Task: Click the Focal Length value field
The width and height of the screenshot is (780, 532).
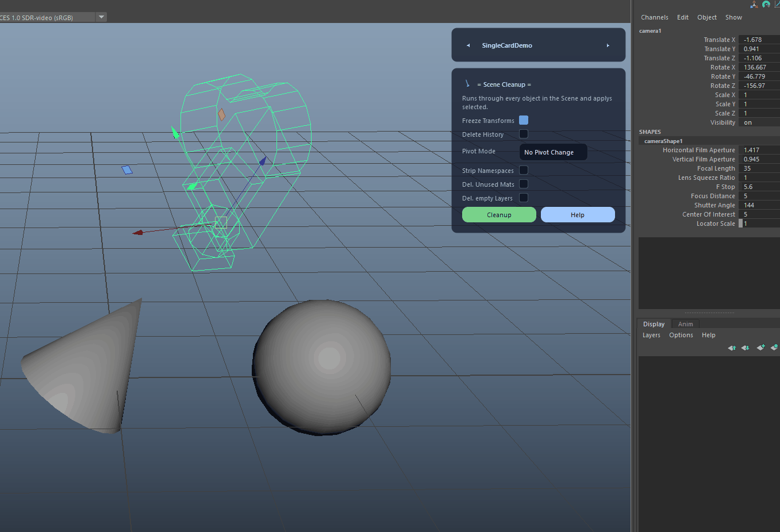Action: 759,168
